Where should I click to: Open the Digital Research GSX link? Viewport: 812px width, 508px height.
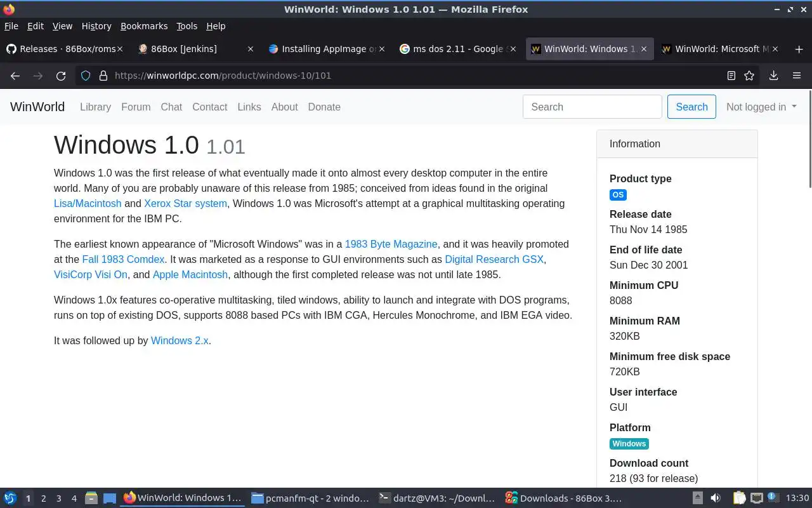tap(494, 259)
